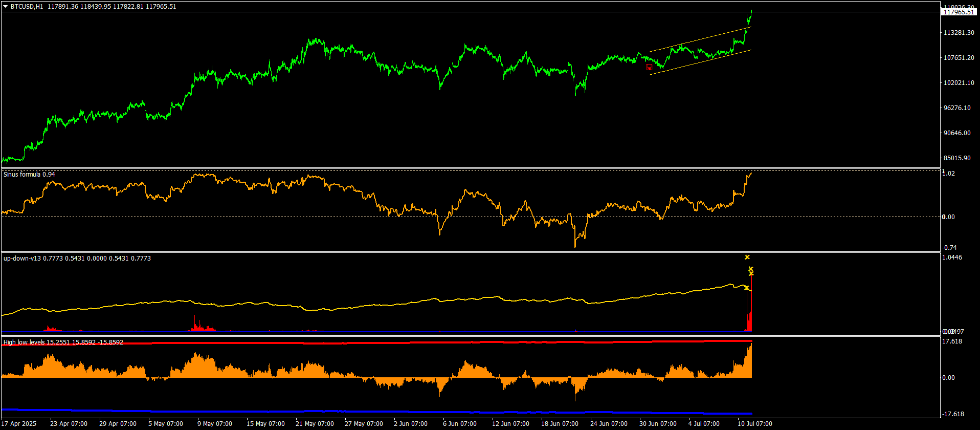The image size is (980, 430).
Task: Click the BTCUSD,H1 symbol title
Action: [27, 7]
